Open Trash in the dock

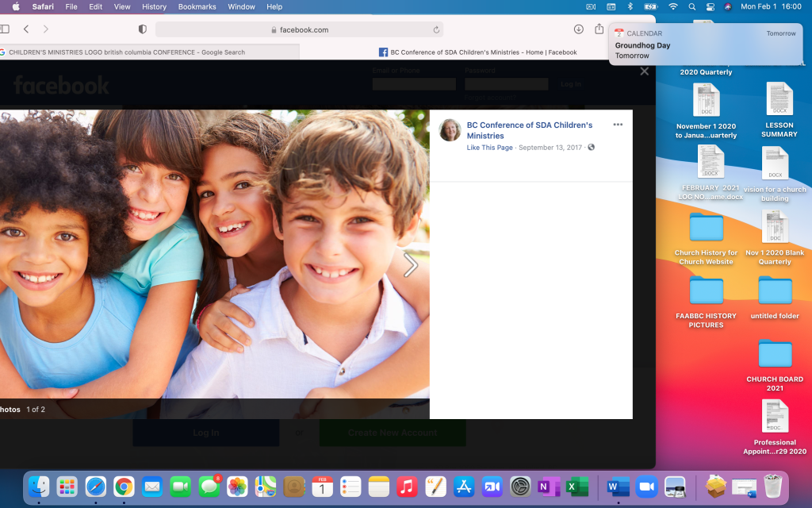(772, 487)
